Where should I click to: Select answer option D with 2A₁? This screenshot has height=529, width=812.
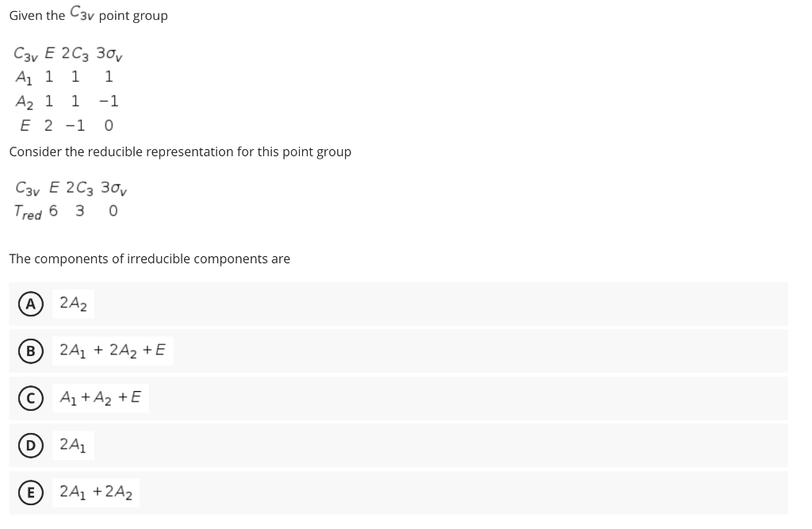396,445
